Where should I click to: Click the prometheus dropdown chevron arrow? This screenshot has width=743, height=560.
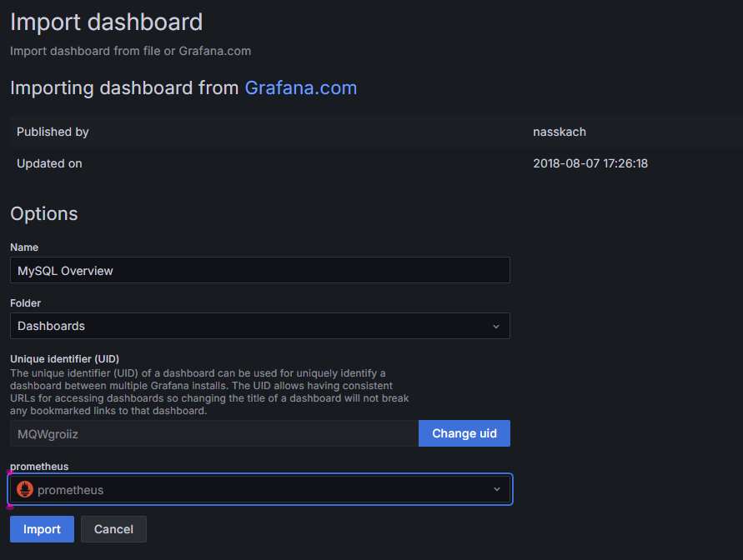tap(497, 489)
